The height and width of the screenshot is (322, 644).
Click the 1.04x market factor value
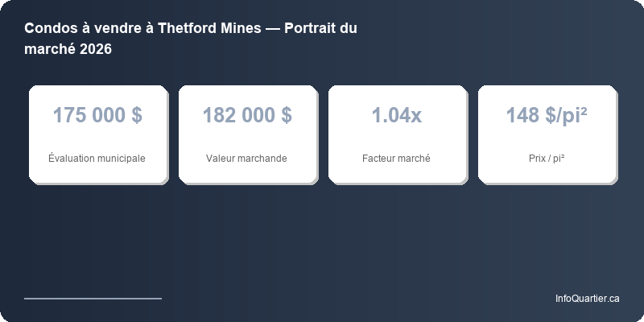coord(397,115)
